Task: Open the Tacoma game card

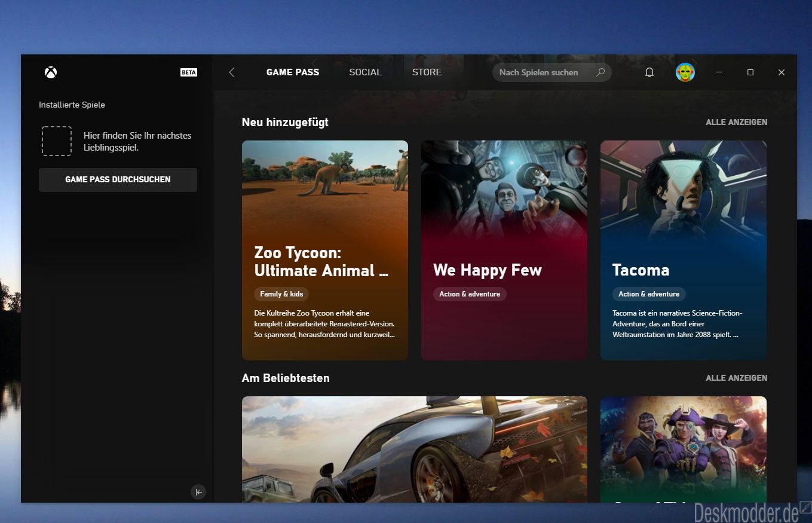Action: (684, 250)
